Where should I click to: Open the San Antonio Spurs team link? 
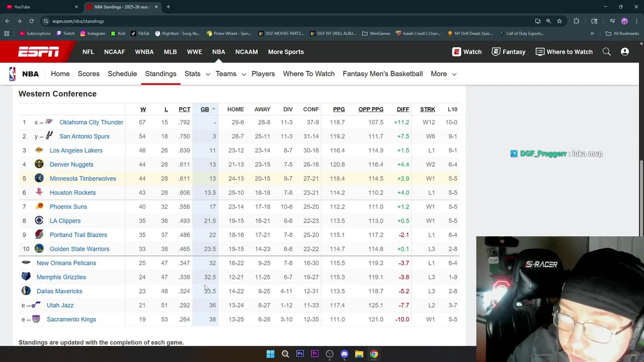click(84, 136)
